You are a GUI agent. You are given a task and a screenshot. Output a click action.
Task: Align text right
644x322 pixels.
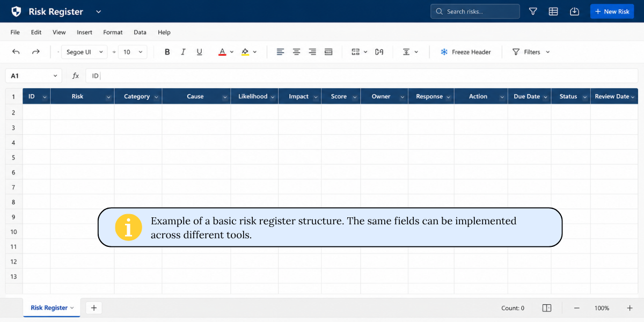tap(312, 52)
